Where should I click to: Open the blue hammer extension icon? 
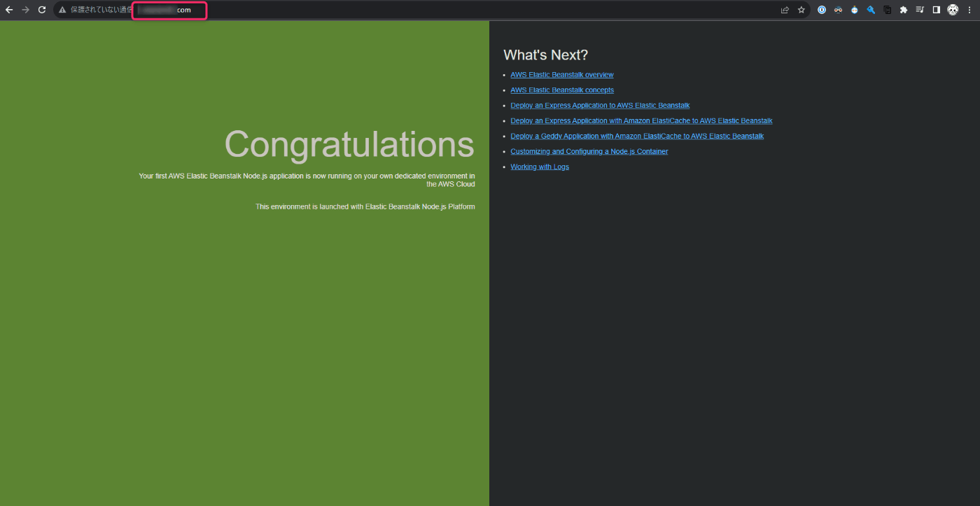click(x=871, y=10)
